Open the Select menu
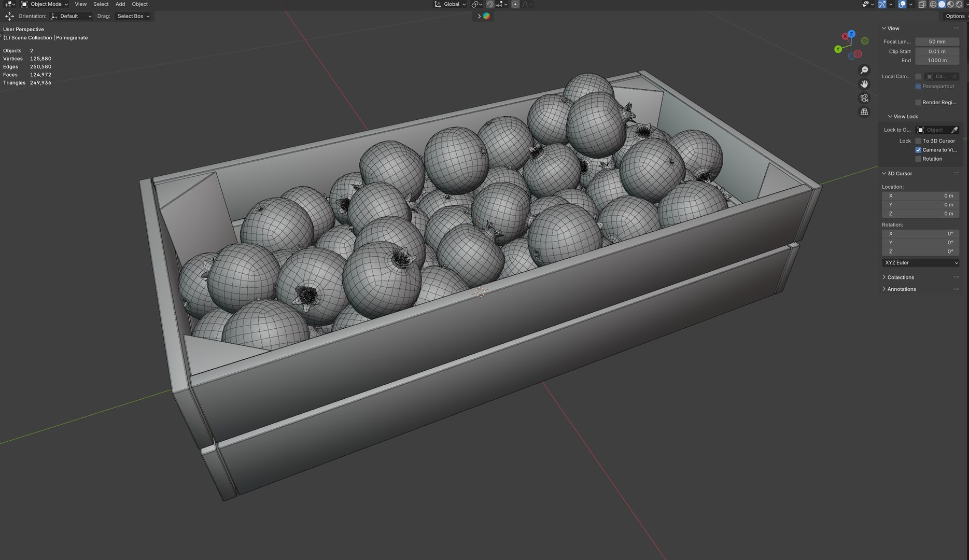Screen dimensions: 969x560 click(101, 4)
